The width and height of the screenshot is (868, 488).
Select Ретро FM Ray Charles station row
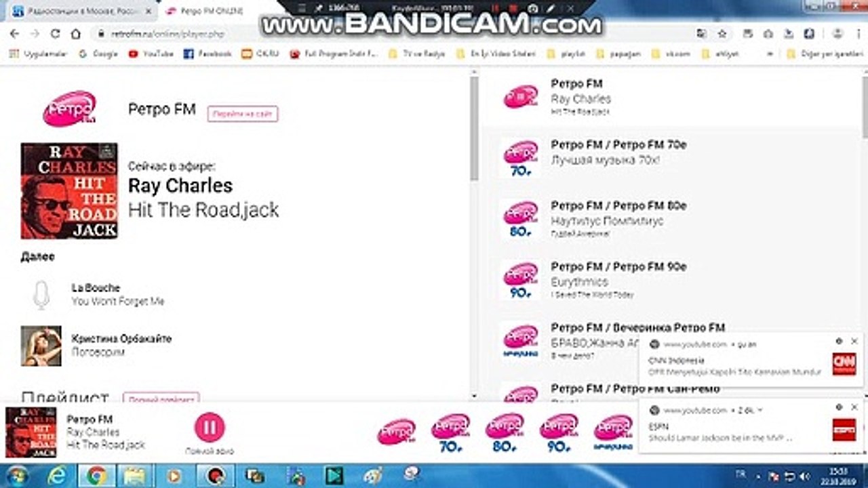671,97
